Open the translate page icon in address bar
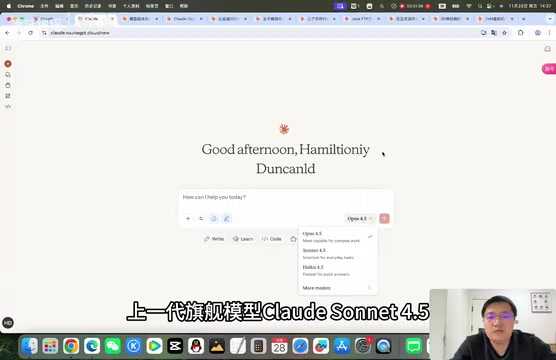The height and width of the screenshot is (360, 556). pos(494,33)
